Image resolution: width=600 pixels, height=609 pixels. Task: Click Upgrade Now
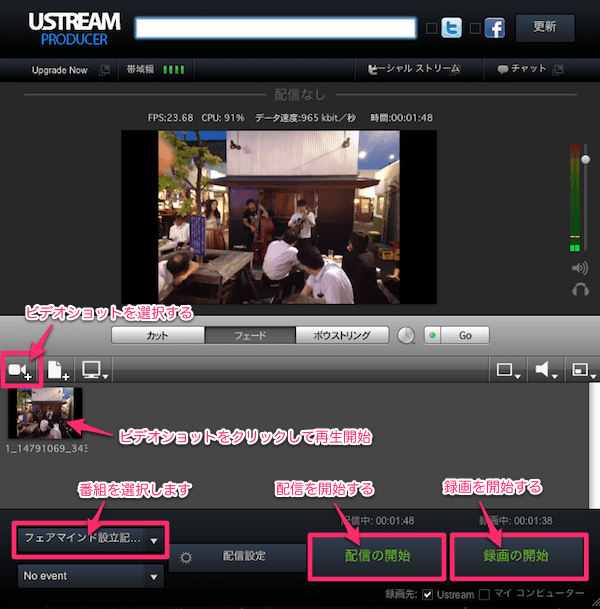coord(60,70)
